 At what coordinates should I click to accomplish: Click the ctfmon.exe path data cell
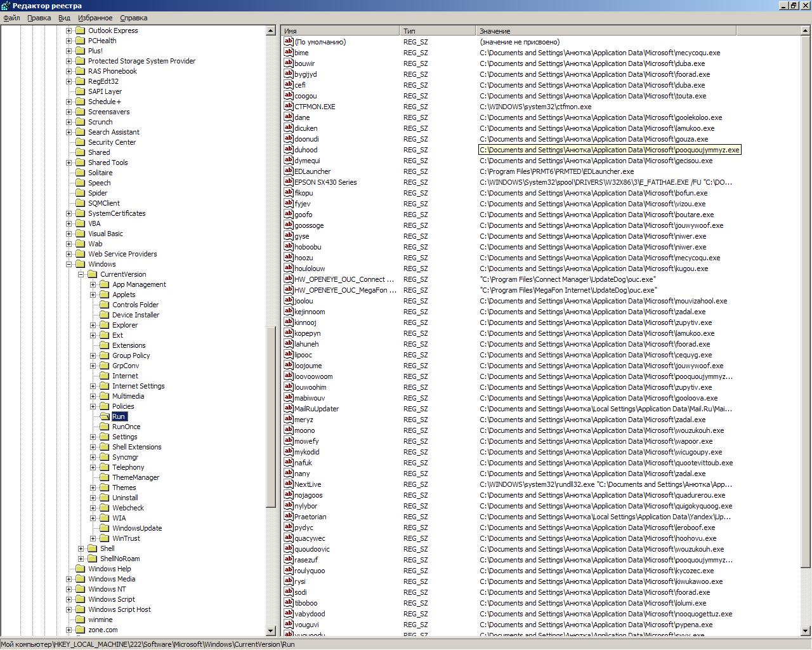pyautogui.click(x=535, y=107)
